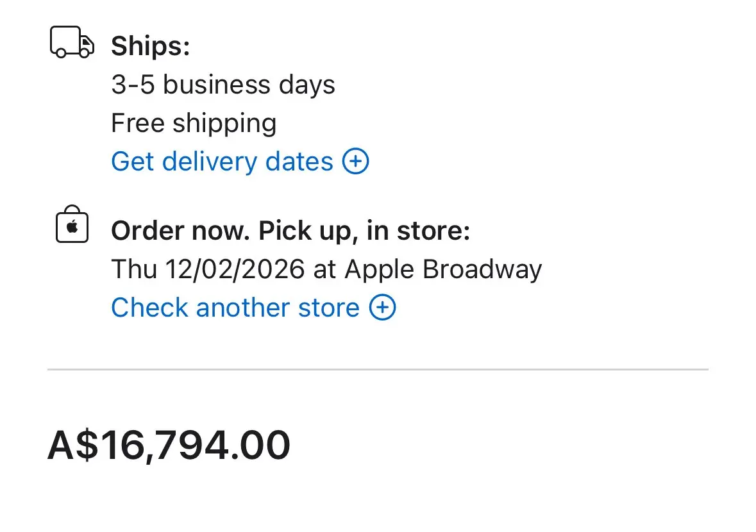Select the bold Ships: heading
756x532 pixels.
(x=151, y=46)
